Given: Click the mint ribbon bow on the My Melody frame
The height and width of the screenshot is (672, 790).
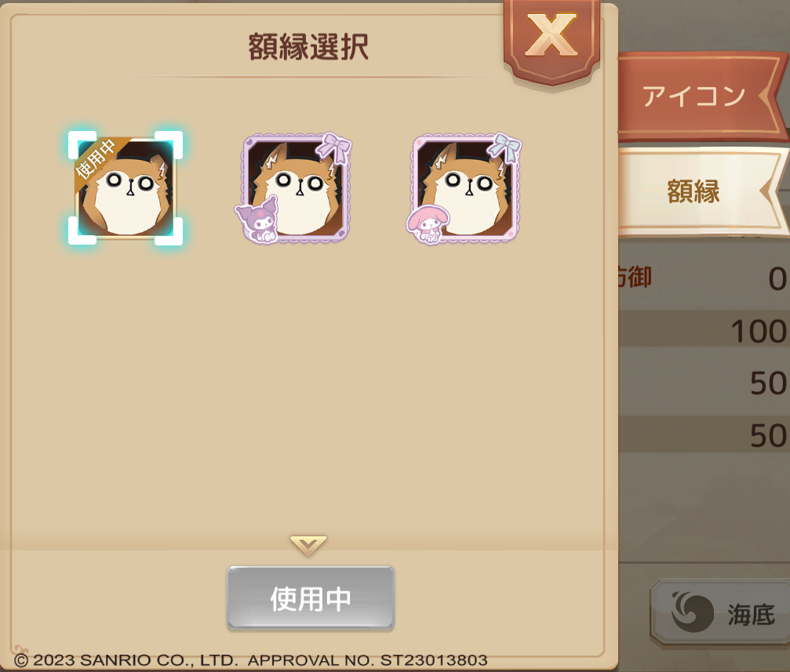Looking at the screenshot, I should click(x=506, y=147).
